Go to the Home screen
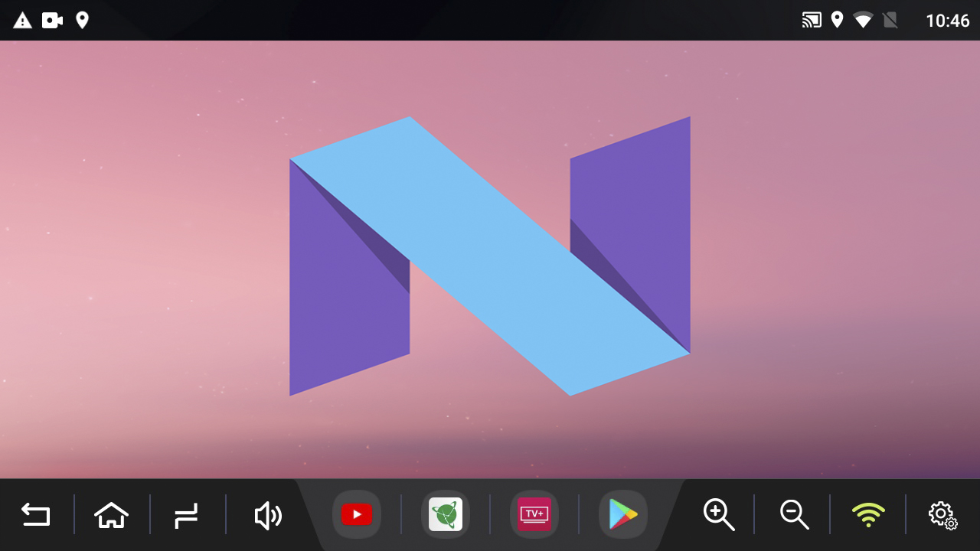 (x=112, y=515)
